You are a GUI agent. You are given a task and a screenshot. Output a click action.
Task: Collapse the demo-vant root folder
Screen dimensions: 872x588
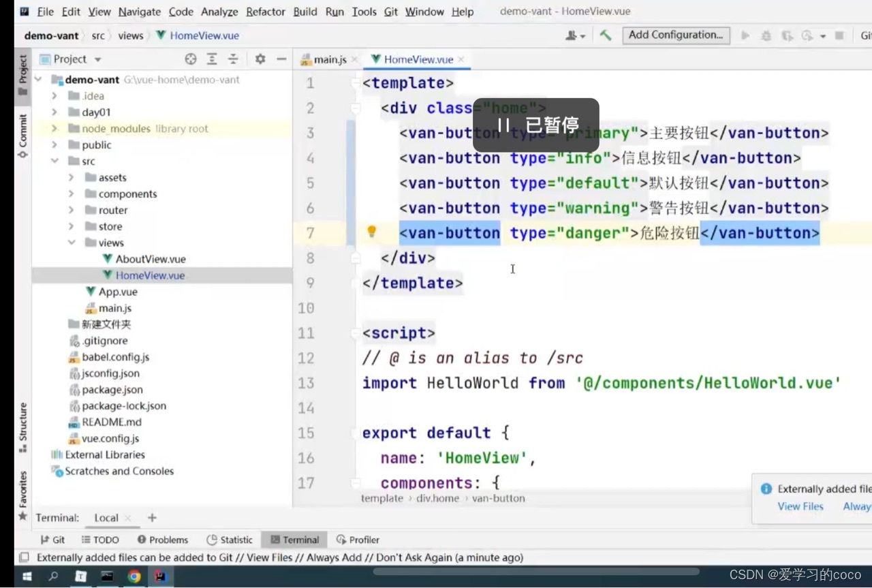tap(38, 80)
